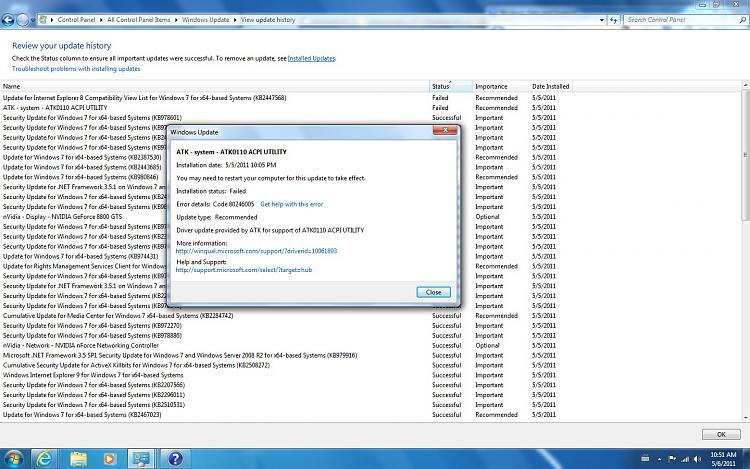Go back with the Back arrow button
Image resolution: width=750 pixels, height=469 pixels.
point(8,20)
